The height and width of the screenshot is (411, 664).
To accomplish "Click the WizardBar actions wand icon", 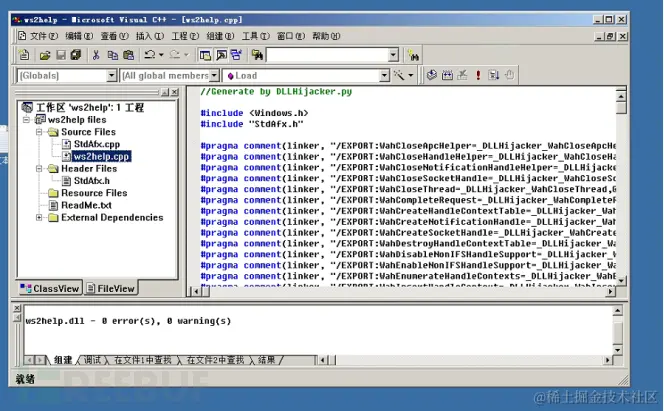I will tap(399, 75).
